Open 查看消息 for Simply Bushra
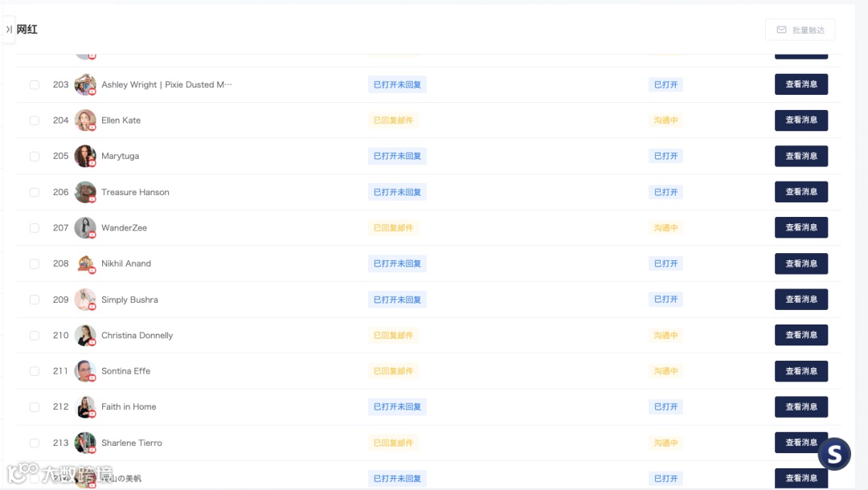 pyautogui.click(x=801, y=299)
